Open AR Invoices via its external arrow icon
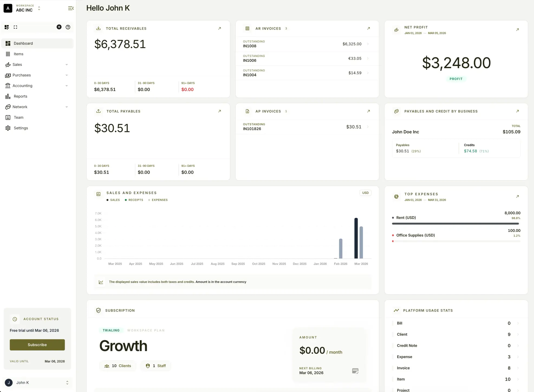Viewport: 534px width, 392px height. click(x=368, y=28)
